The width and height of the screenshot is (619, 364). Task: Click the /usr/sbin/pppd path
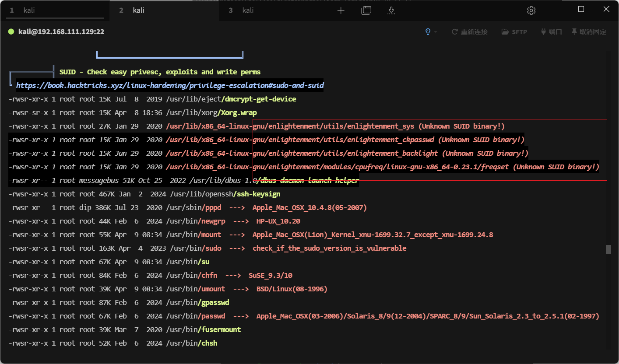click(x=193, y=208)
